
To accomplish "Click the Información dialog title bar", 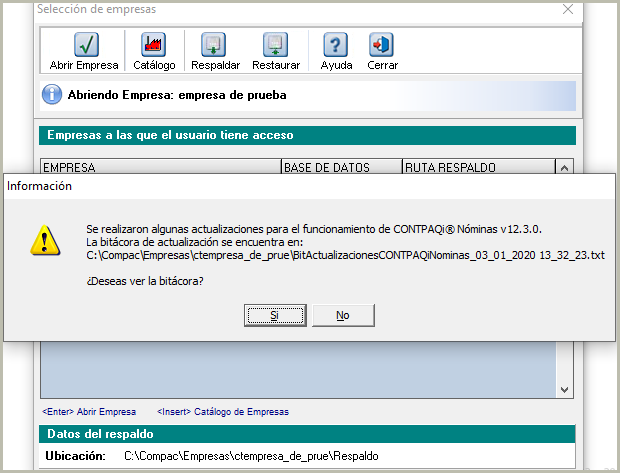I will 309,186.
